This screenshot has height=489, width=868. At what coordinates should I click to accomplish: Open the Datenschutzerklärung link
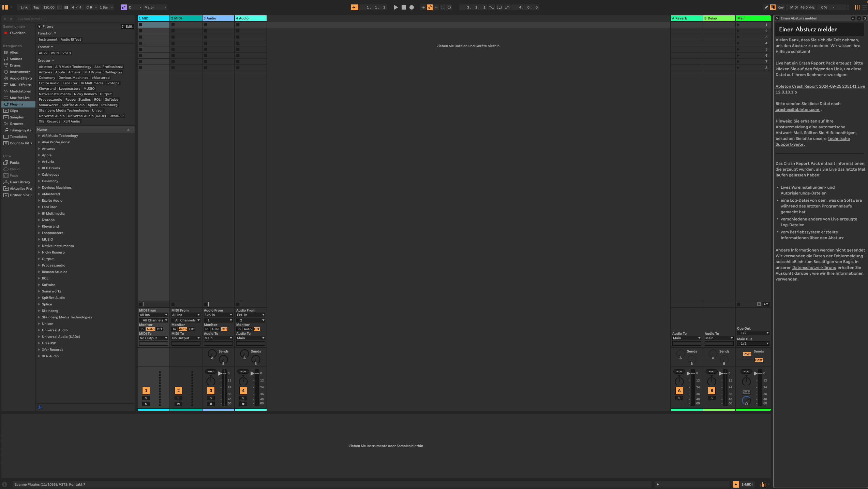[814, 268]
